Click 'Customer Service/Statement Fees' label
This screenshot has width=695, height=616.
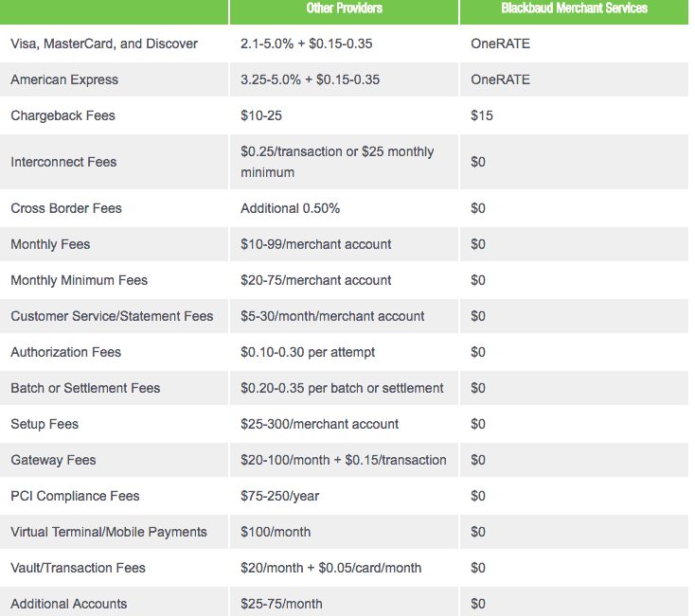(x=112, y=316)
